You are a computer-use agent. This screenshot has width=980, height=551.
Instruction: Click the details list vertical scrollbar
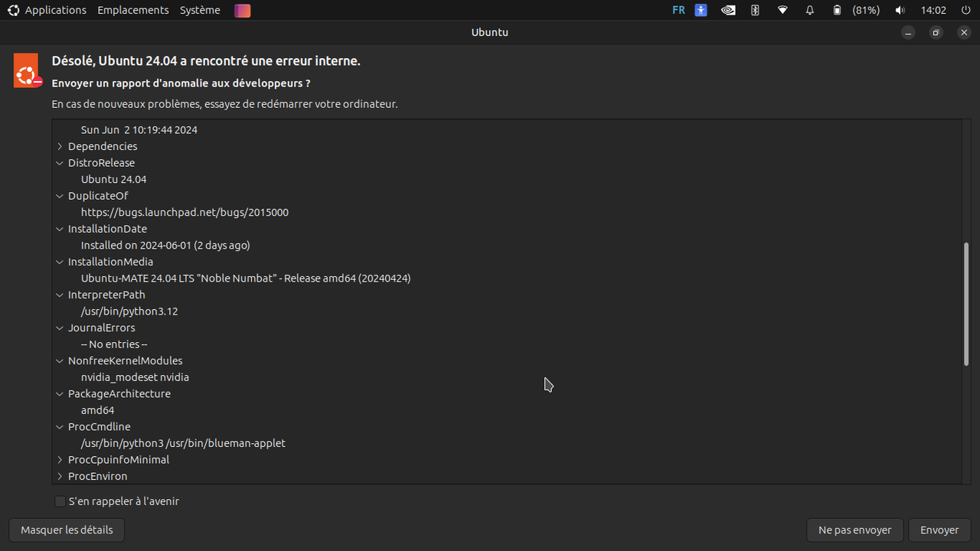pyautogui.click(x=966, y=304)
